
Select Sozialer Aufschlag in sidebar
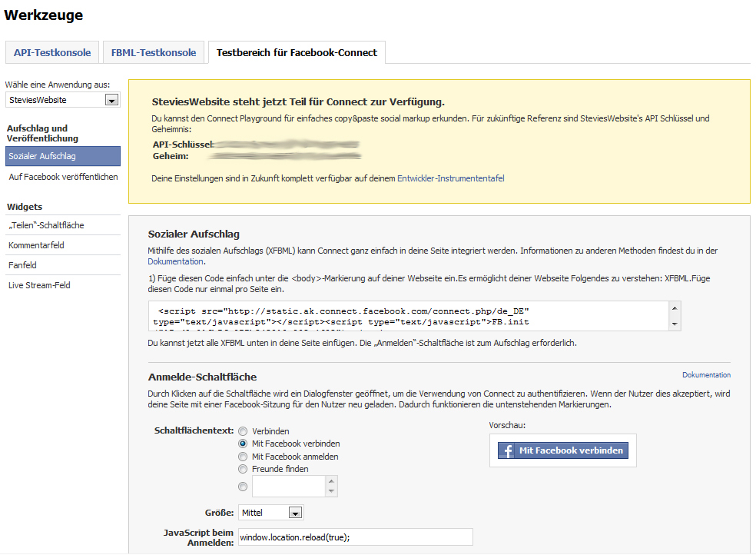63,156
